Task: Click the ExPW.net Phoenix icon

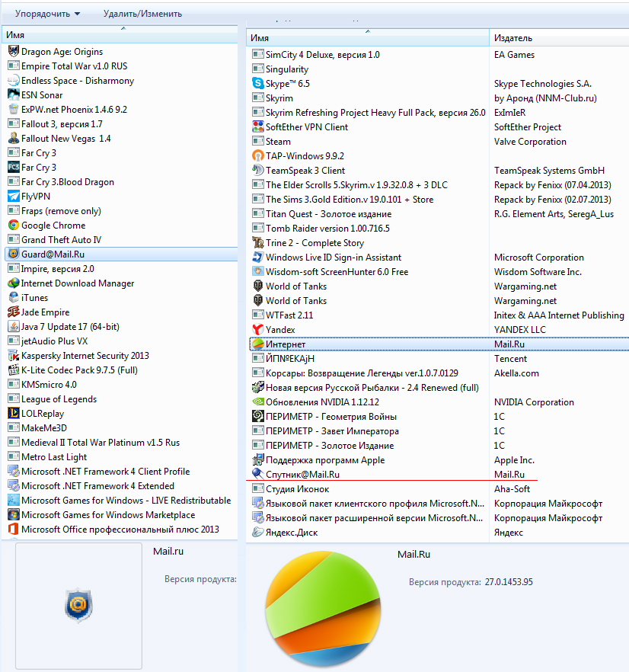Action: point(14,109)
